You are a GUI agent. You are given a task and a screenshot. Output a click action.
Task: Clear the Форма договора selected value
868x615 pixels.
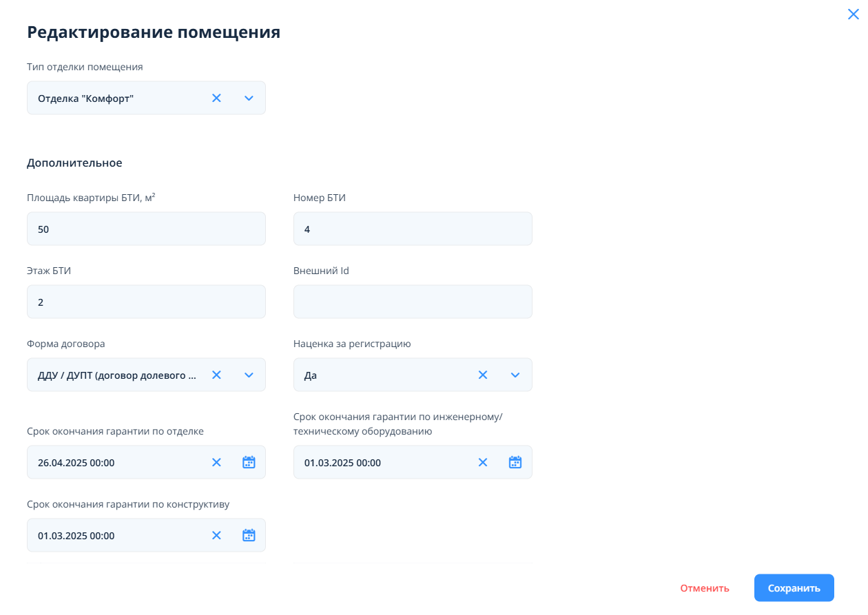pos(216,375)
